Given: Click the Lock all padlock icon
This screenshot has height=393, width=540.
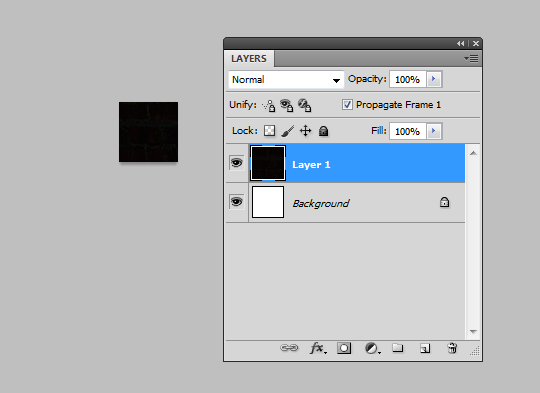Looking at the screenshot, I should [x=323, y=131].
